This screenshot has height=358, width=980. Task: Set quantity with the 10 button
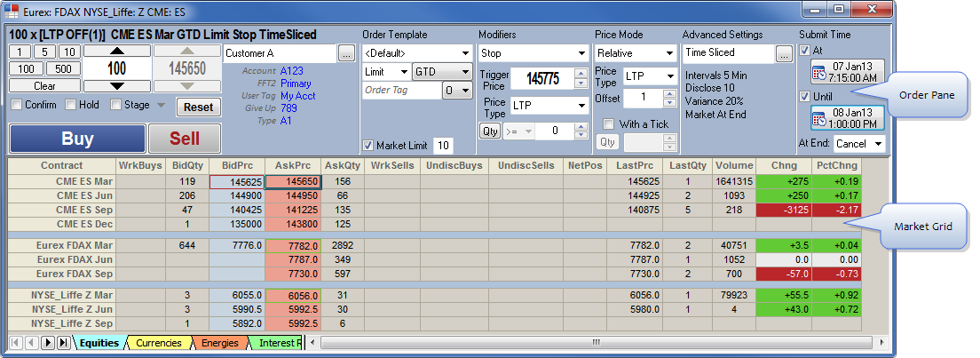pyautogui.click(x=69, y=52)
